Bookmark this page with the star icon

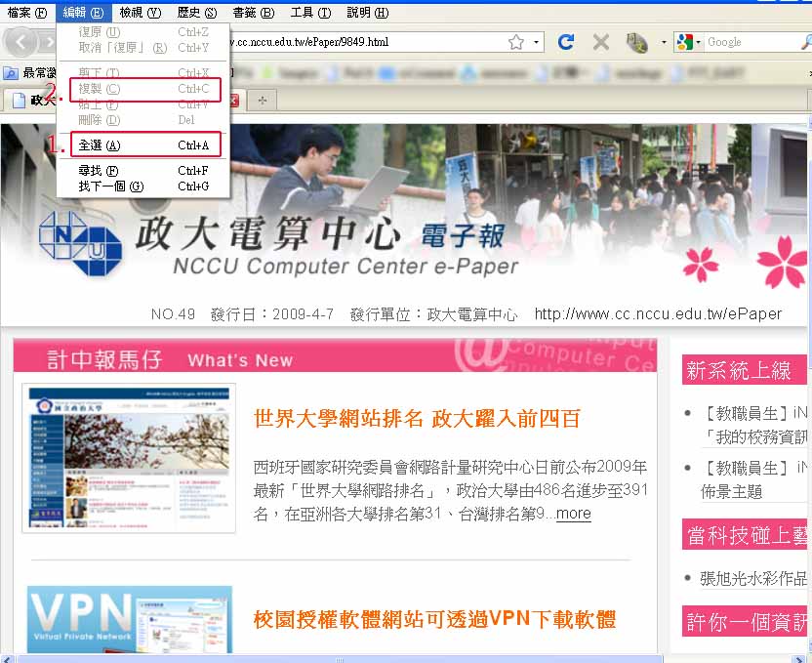click(515, 42)
